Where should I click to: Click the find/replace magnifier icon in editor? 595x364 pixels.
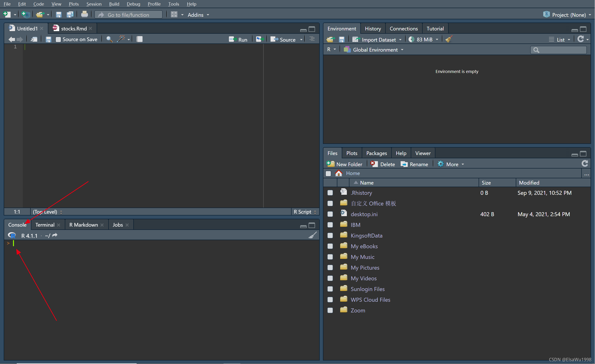pyautogui.click(x=109, y=39)
